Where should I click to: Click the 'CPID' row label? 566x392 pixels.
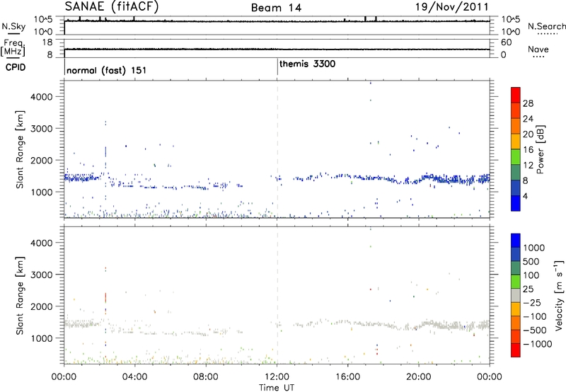[x=16, y=67]
